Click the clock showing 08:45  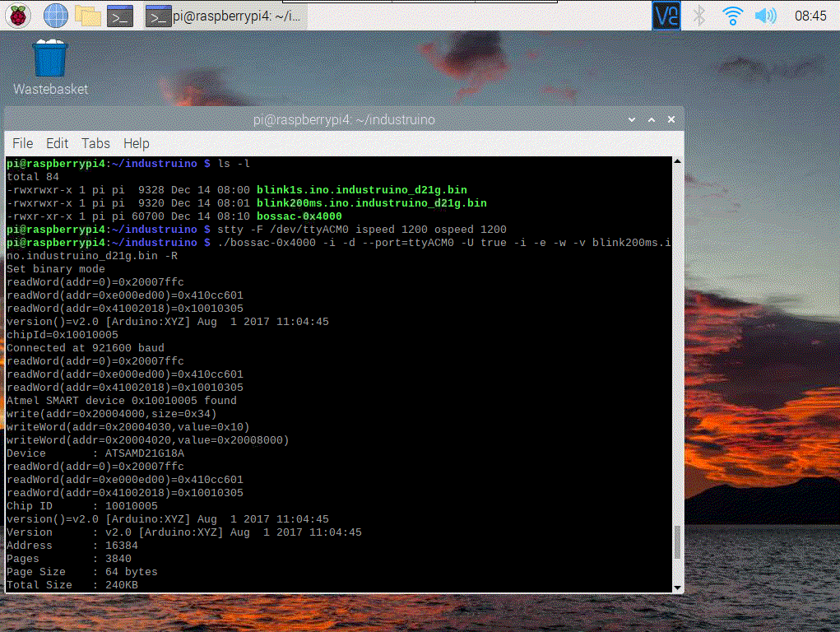(x=810, y=15)
